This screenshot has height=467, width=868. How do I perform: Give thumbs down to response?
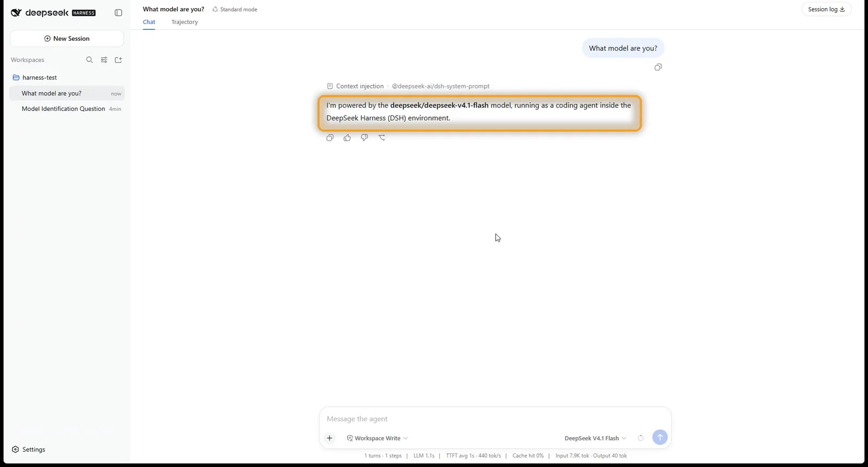click(365, 138)
